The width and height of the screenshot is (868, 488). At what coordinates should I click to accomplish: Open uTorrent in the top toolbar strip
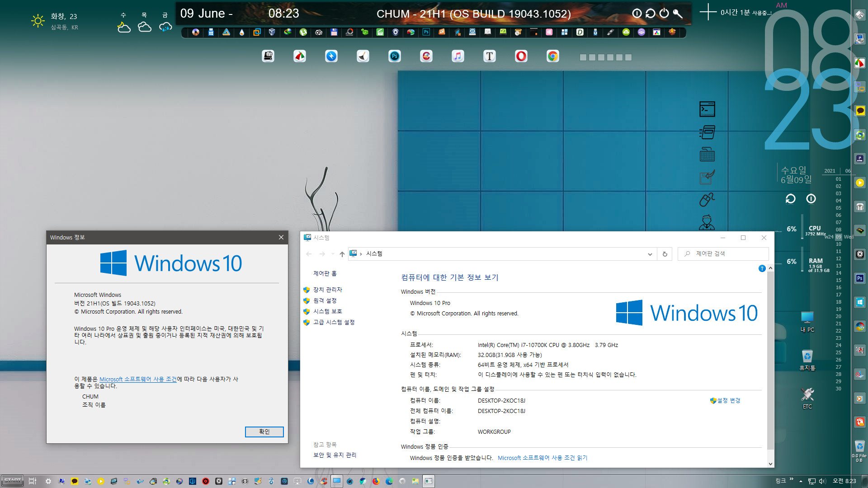point(303,32)
